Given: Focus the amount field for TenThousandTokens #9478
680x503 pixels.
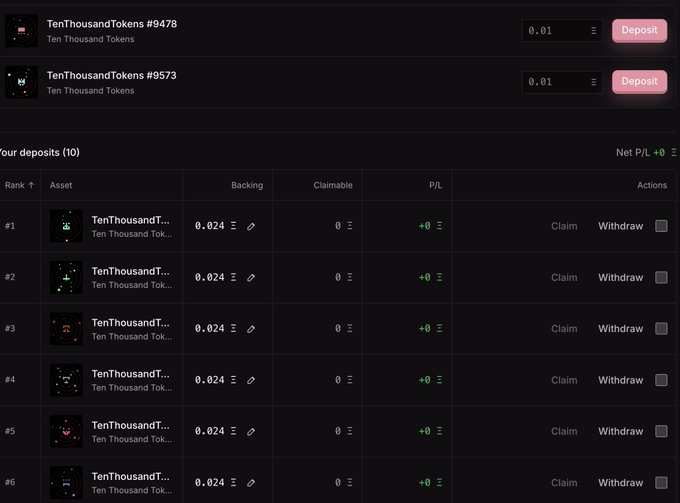Looking at the screenshot, I should tap(562, 31).
